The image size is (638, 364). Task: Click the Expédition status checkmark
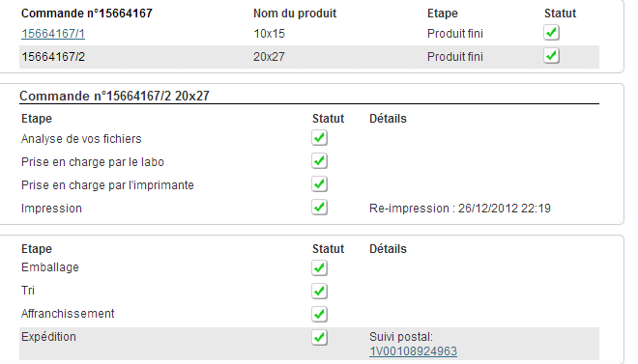tap(319, 337)
